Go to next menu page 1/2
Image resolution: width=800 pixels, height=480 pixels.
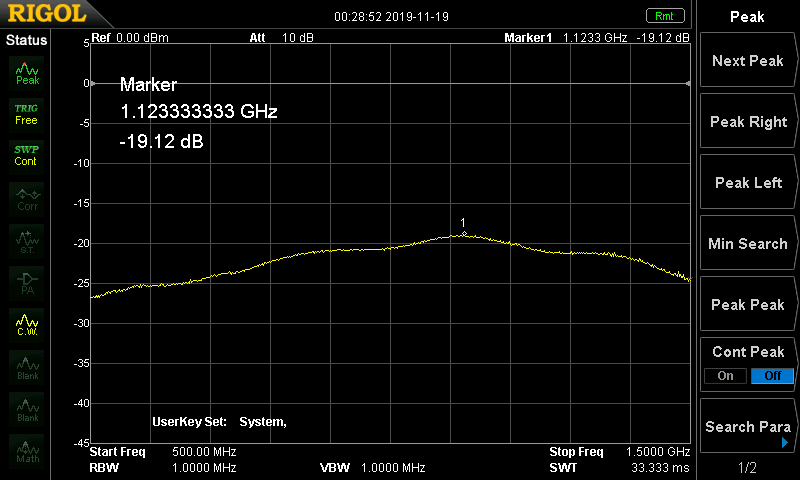coord(747,467)
